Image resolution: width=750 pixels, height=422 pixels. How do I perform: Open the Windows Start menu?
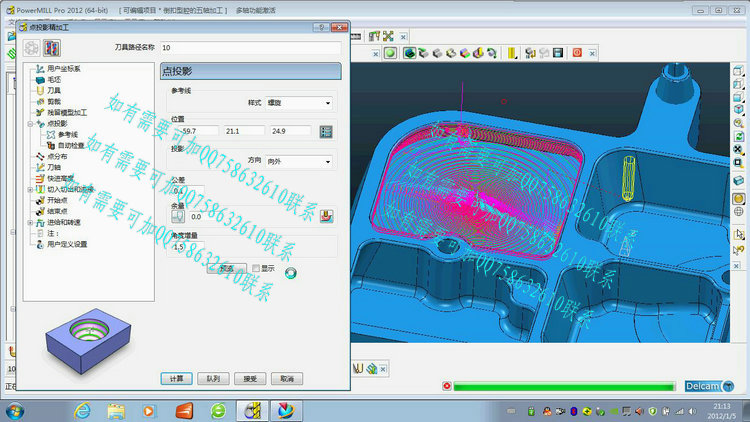point(15,411)
